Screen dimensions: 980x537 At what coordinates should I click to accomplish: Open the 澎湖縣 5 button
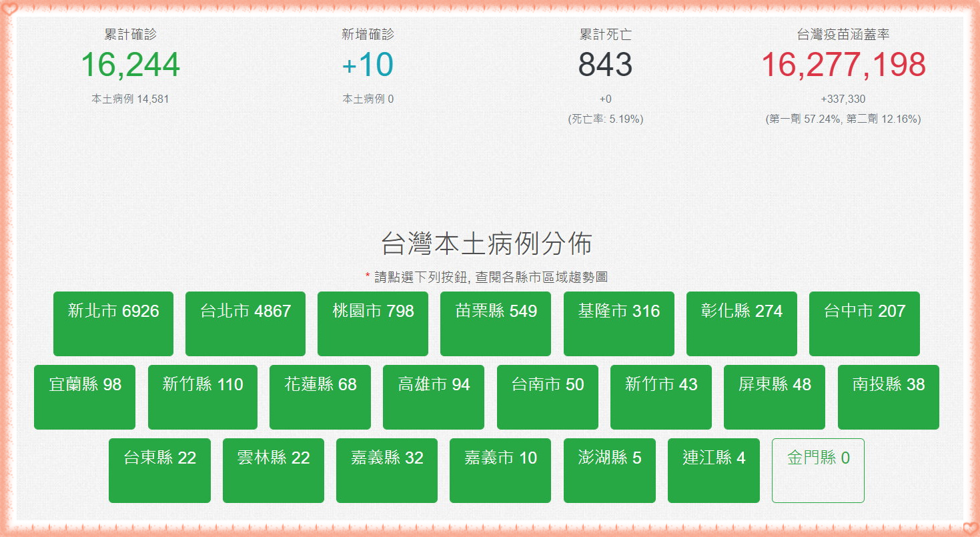click(x=610, y=470)
